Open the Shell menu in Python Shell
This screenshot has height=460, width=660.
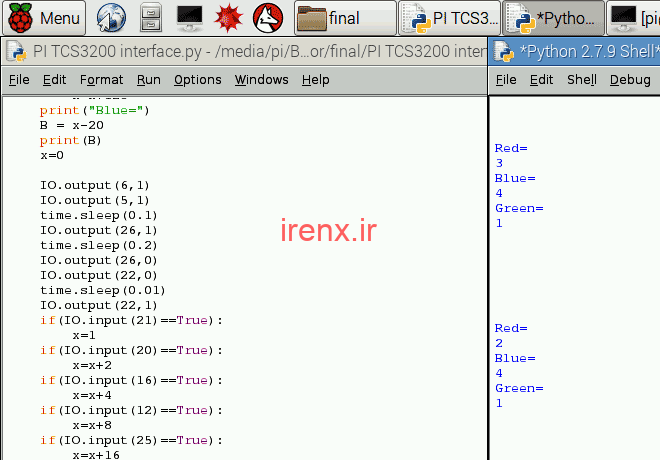point(581,80)
